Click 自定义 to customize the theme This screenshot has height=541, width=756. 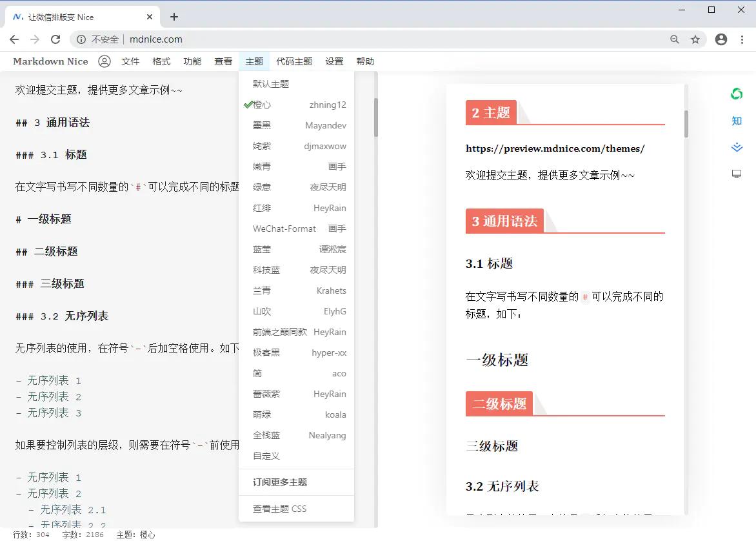tap(266, 456)
